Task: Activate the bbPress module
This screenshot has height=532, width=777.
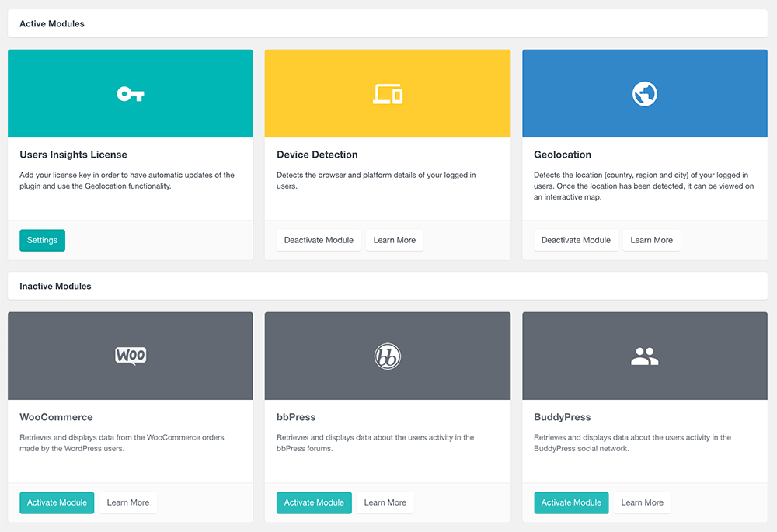Action: click(x=314, y=502)
